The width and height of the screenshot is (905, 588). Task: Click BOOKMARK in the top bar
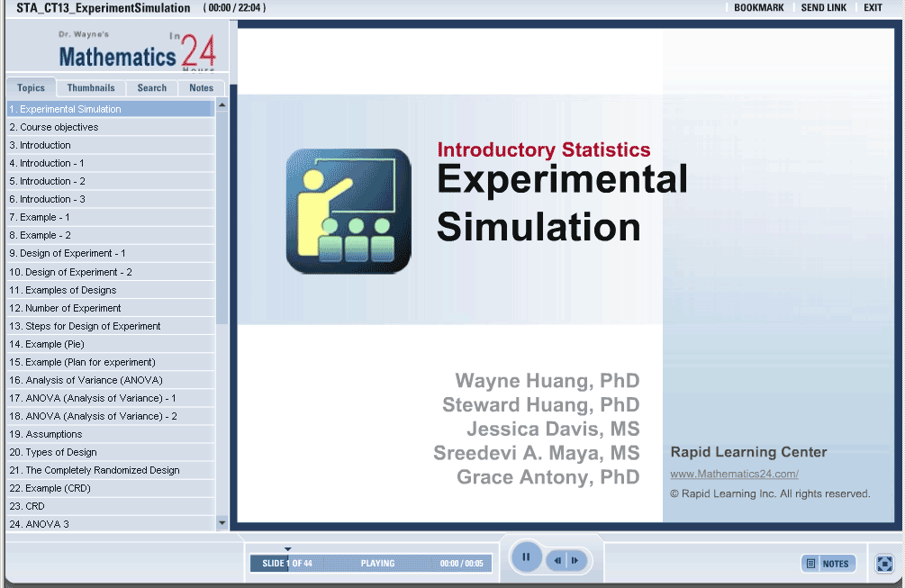click(758, 8)
